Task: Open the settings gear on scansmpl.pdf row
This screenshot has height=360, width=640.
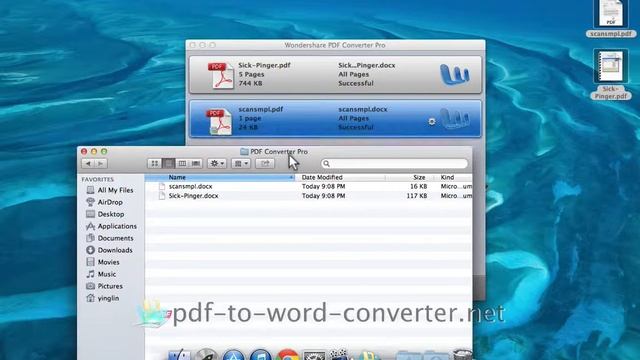Action: [432, 122]
